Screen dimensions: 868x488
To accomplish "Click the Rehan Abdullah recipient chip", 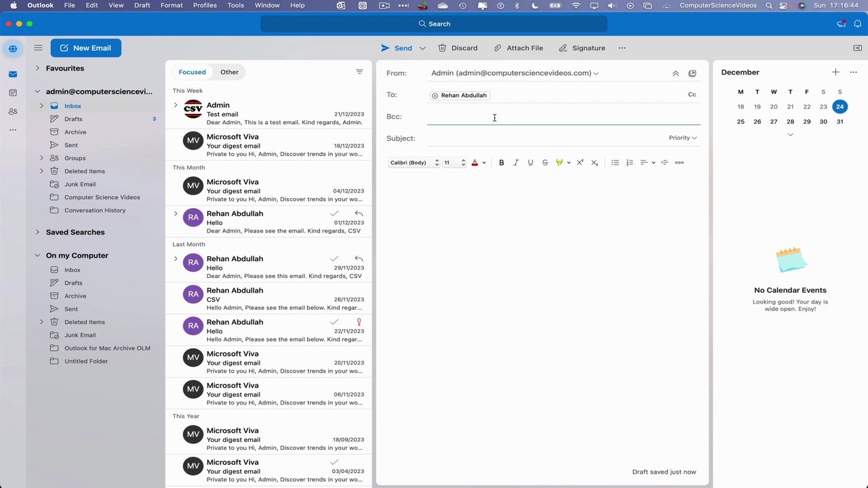I will click(459, 96).
